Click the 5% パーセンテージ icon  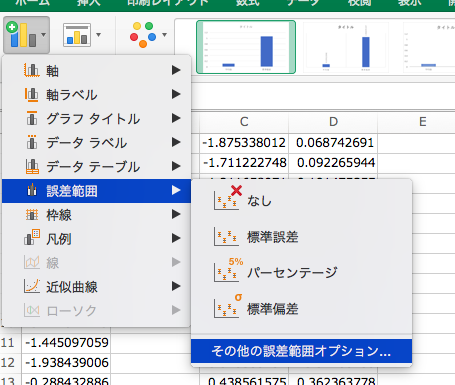[x=228, y=270]
